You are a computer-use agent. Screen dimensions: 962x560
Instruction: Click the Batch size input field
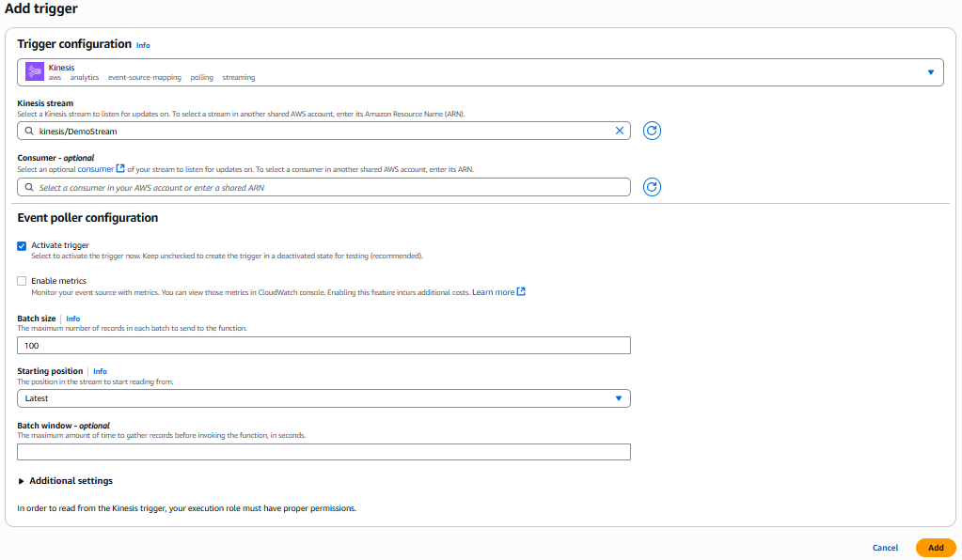(x=323, y=346)
